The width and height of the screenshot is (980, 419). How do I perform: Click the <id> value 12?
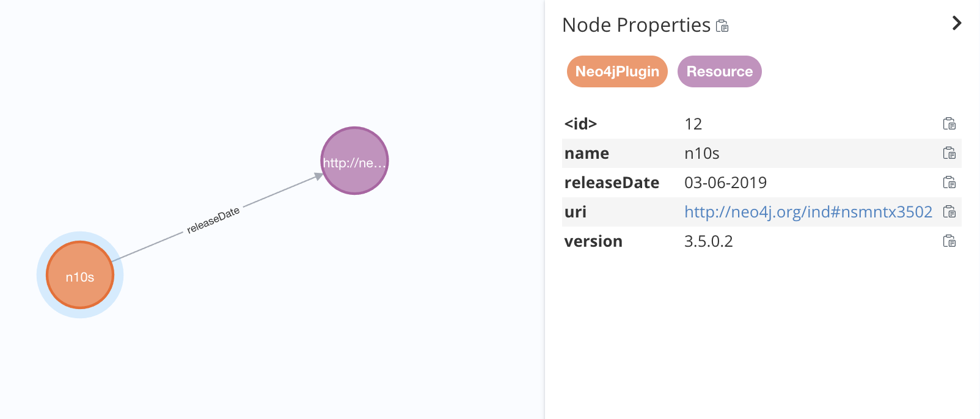click(x=693, y=124)
